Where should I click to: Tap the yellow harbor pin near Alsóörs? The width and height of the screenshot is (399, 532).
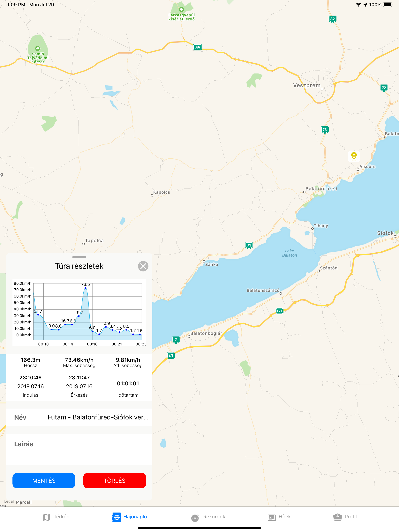[354, 156]
